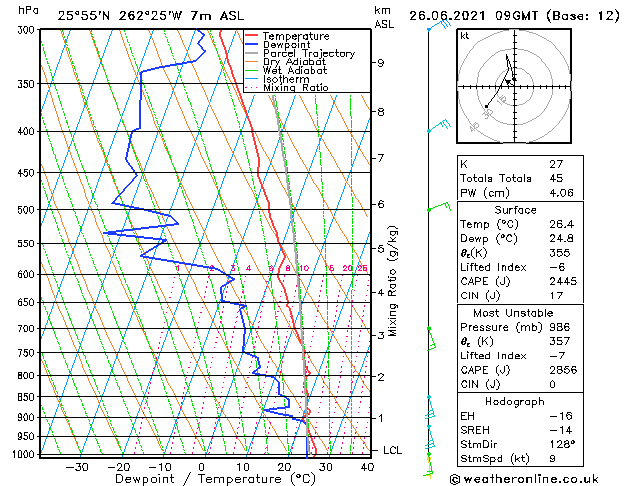Click the 500 hPa pressure label
The image size is (629, 486).
[x=28, y=210]
